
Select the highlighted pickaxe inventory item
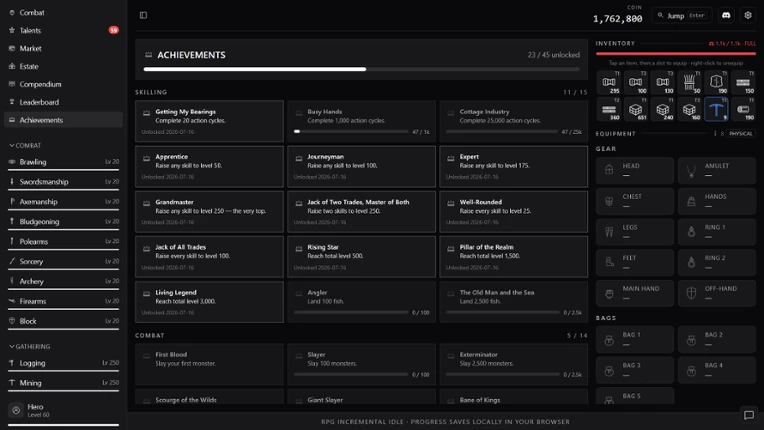coord(716,110)
